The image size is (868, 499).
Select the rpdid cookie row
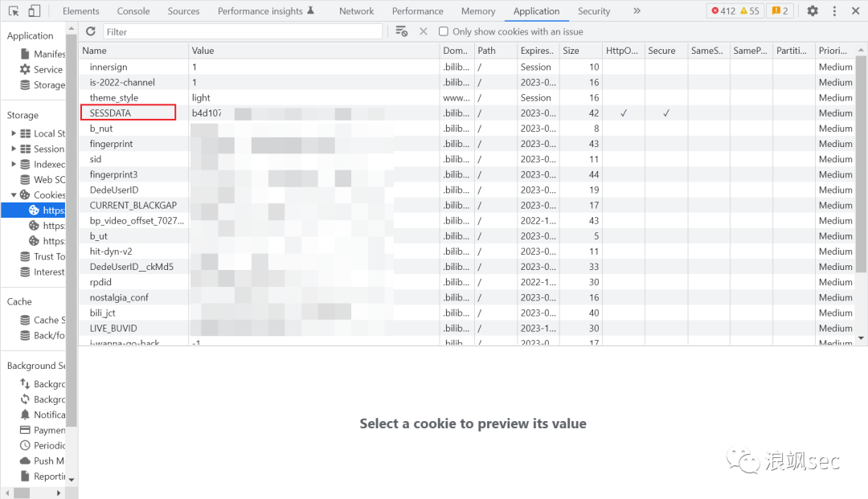tap(468, 282)
